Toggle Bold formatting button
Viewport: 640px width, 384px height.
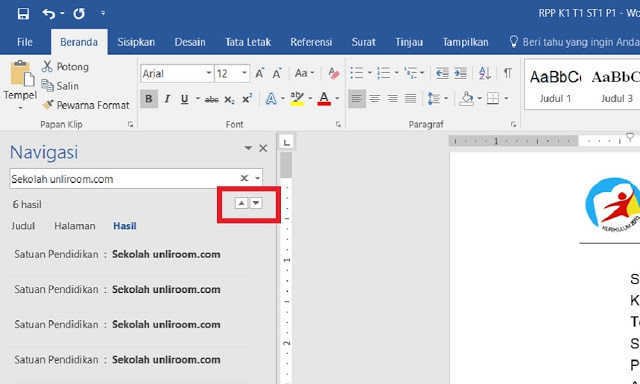coord(149,99)
